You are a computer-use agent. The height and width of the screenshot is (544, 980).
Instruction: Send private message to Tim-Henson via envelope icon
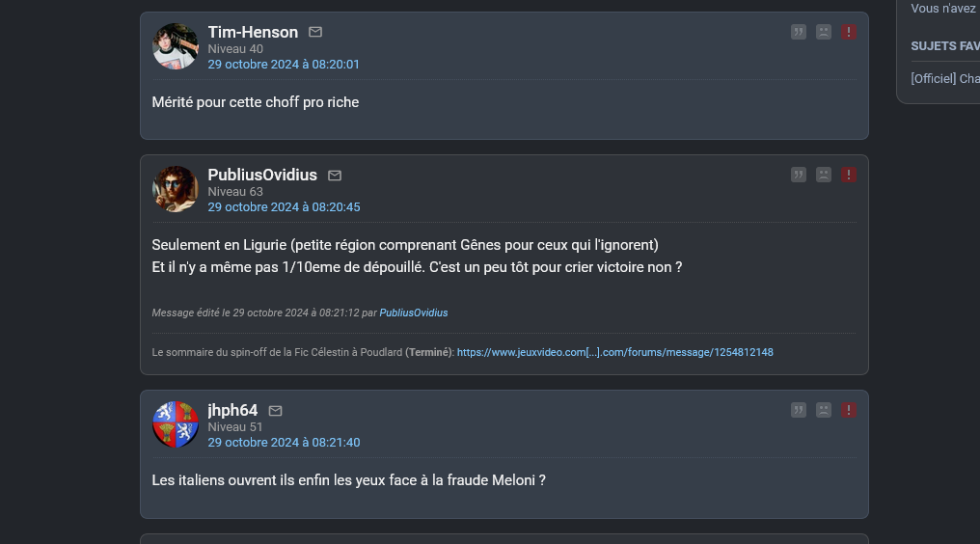(x=315, y=32)
